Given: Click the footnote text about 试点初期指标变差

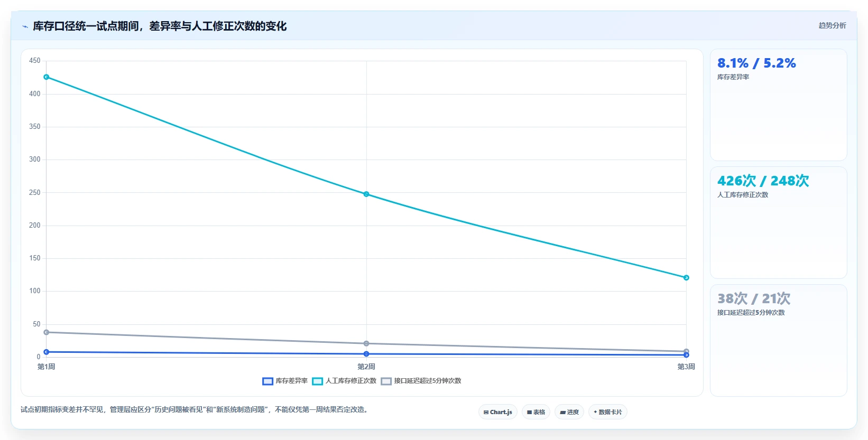Looking at the screenshot, I should click(195, 409).
